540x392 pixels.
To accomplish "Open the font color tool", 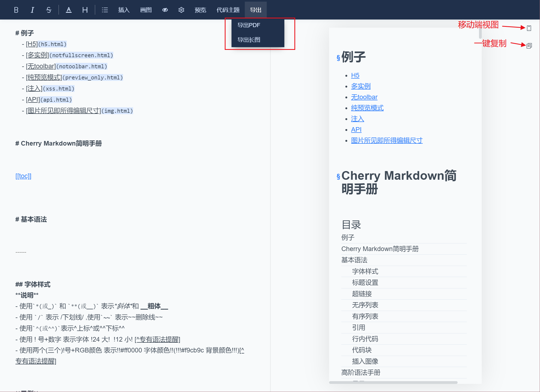I will 69,10.
